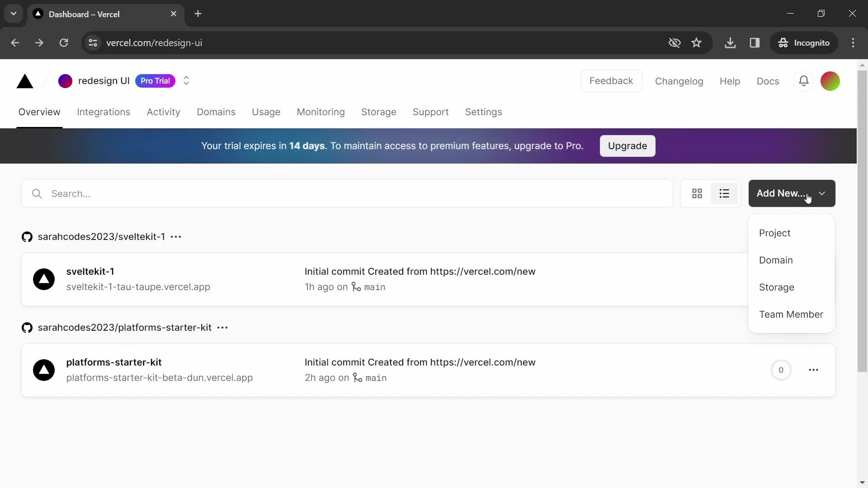Screen dimensions: 868x488
Task: Click the project search input field
Action: (x=348, y=194)
